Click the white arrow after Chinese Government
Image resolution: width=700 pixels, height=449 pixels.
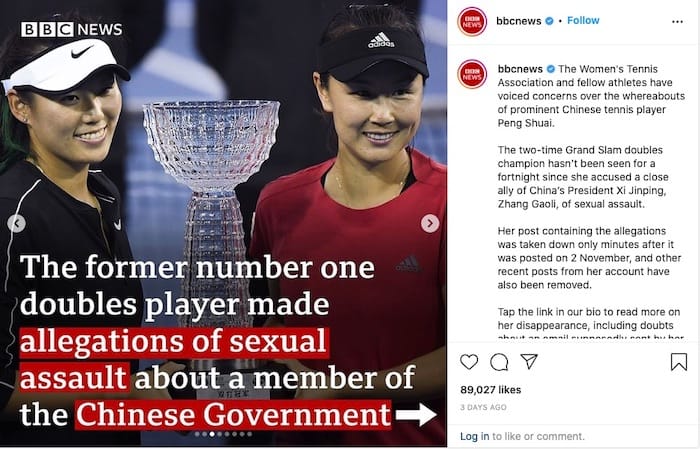416,415
